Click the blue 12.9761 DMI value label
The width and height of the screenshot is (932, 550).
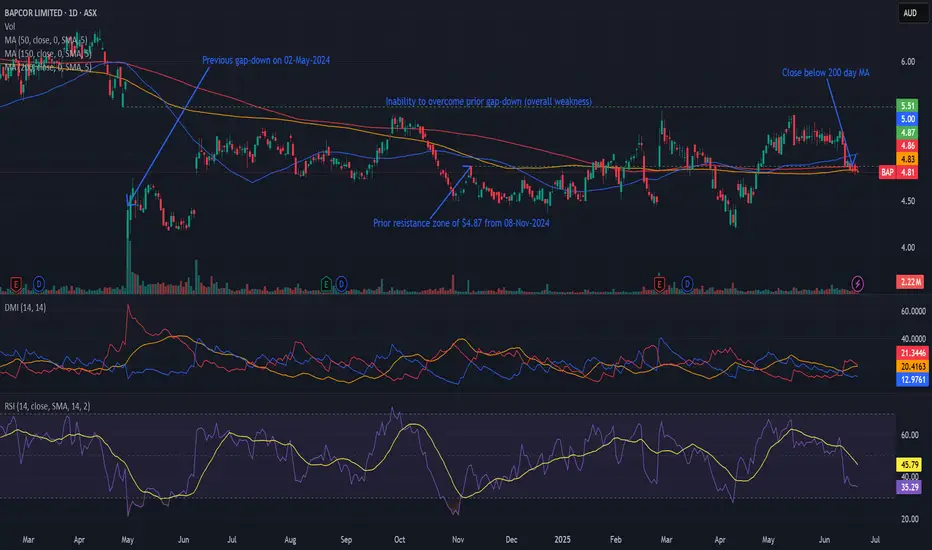click(912, 380)
